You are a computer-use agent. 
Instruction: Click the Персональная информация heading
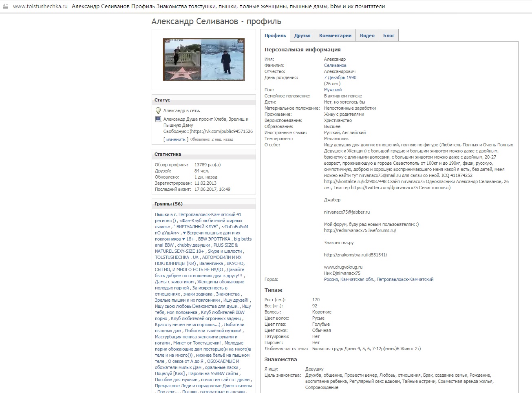coord(302,49)
